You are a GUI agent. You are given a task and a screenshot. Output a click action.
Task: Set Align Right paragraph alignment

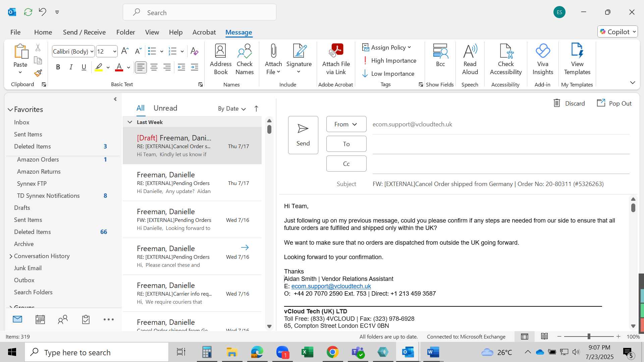tap(167, 67)
